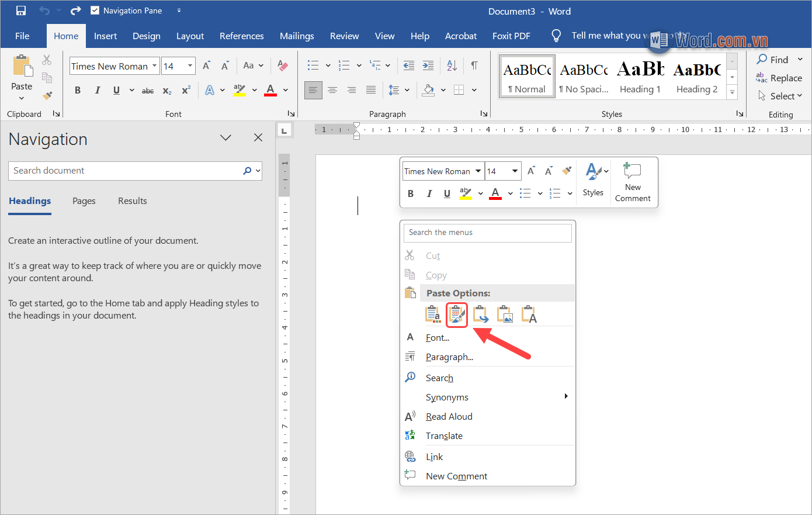Sort text with the A-Z sort icon

tap(452, 65)
